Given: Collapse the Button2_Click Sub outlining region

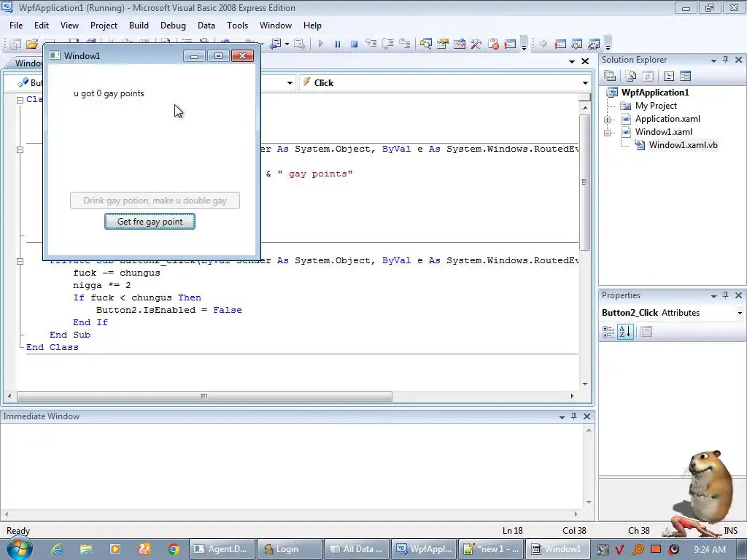Looking at the screenshot, I should coord(20,261).
